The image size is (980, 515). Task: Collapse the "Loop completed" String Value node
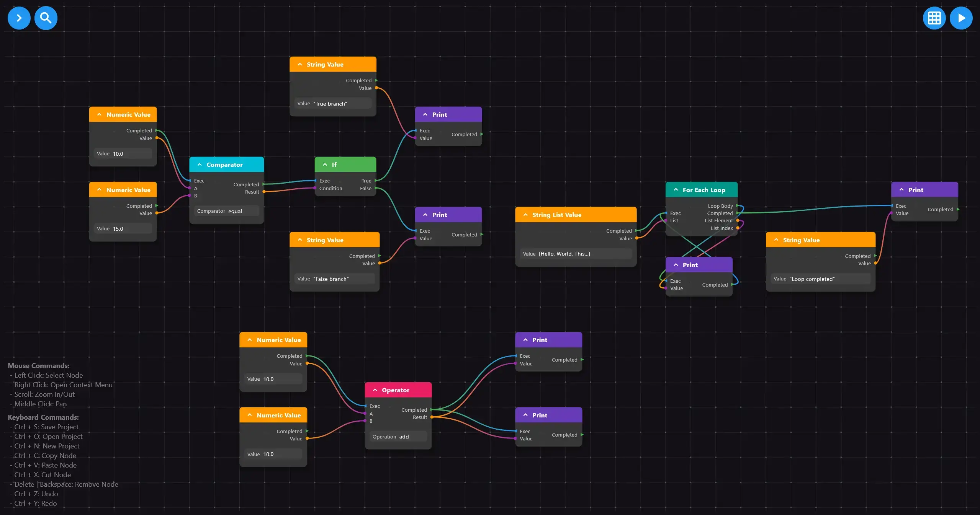tap(776, 240)
